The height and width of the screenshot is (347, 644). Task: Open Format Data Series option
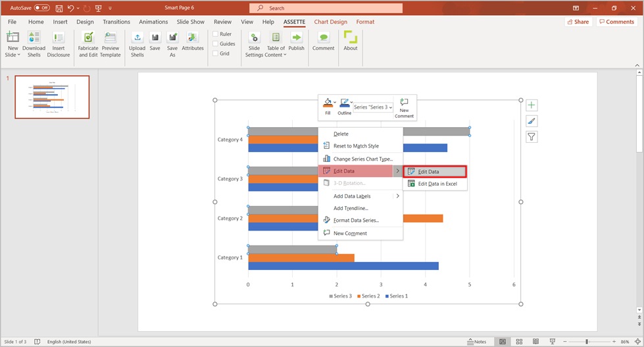(x=360, y=221)
